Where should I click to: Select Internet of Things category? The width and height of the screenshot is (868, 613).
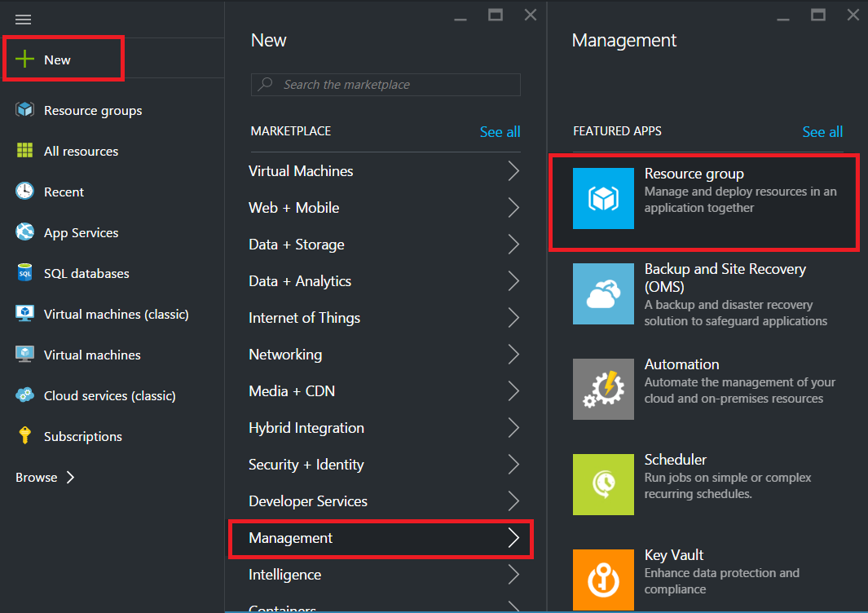pyautogui.click(x=385, y=318)
